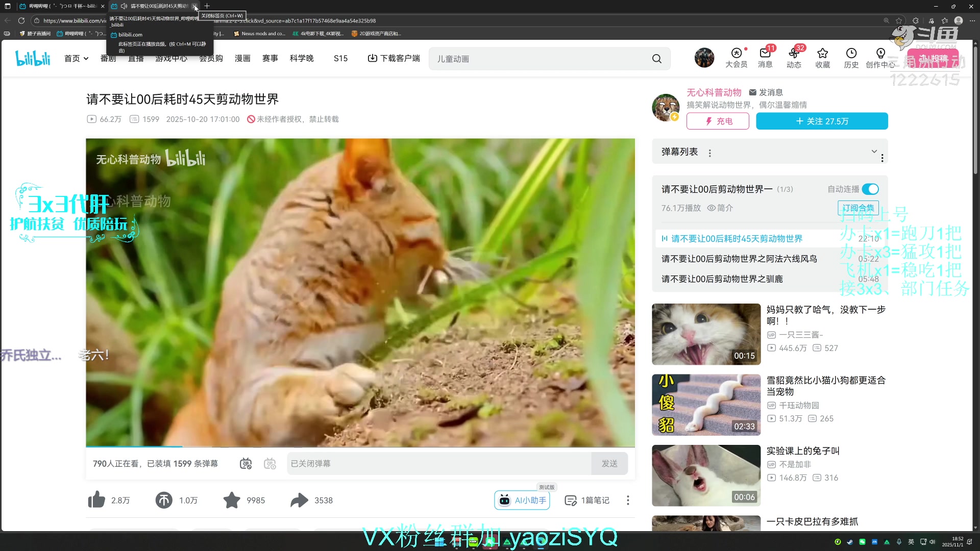Open the 赛事 menu item
The image size is (980, 551).
pyautogui.click(x=270, y=58)
